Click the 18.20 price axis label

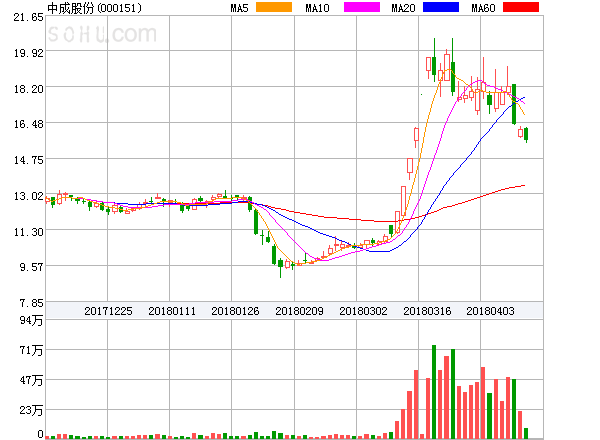(x=29, y=89)
